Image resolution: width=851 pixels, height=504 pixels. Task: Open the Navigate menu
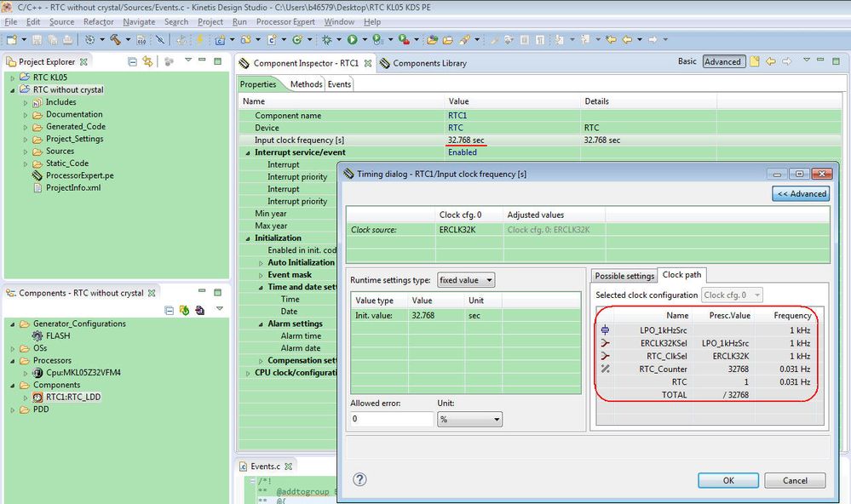click(x=139, y=21)
